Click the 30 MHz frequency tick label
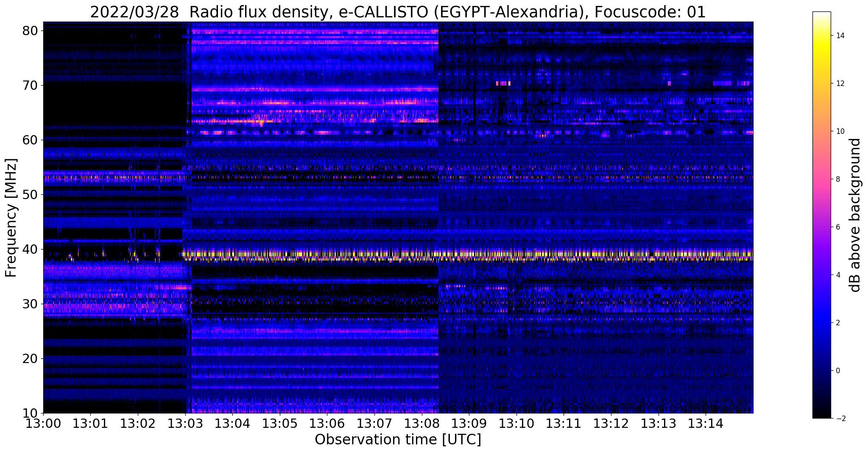The width and height of the screenshot is (868, 452). click(31, 304)
